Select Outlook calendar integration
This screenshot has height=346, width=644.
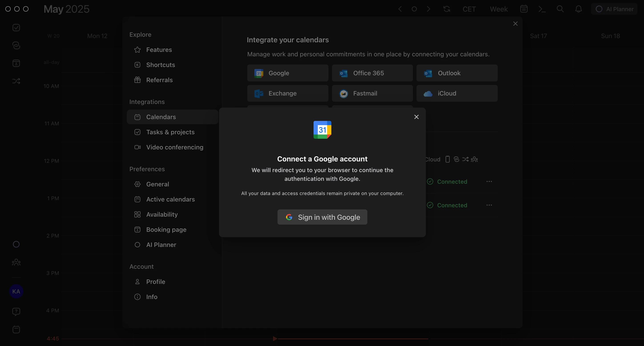coord(457,73)
